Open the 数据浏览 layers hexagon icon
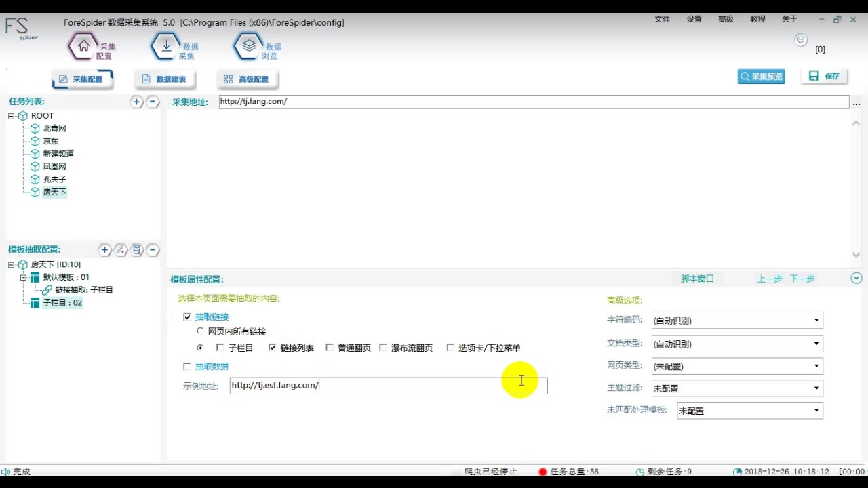This screenshot has height=488, width=868. (249, 46)
